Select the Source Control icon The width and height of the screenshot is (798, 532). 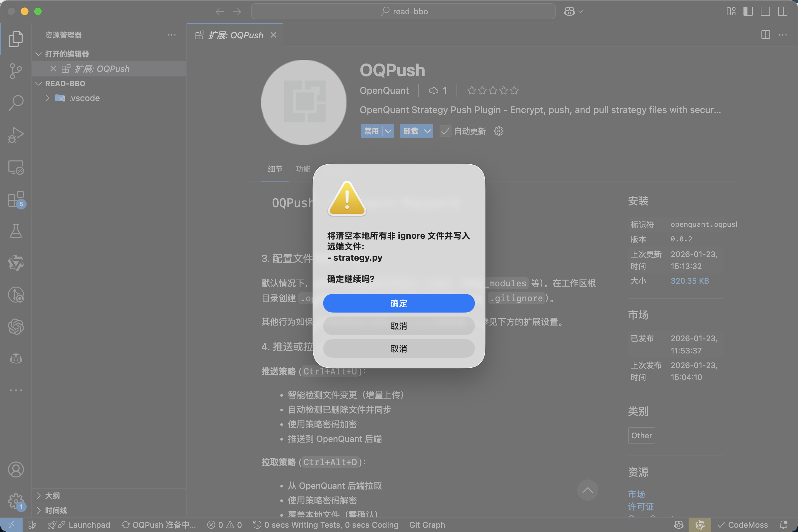pyautogui.click(x=16, y=71)
